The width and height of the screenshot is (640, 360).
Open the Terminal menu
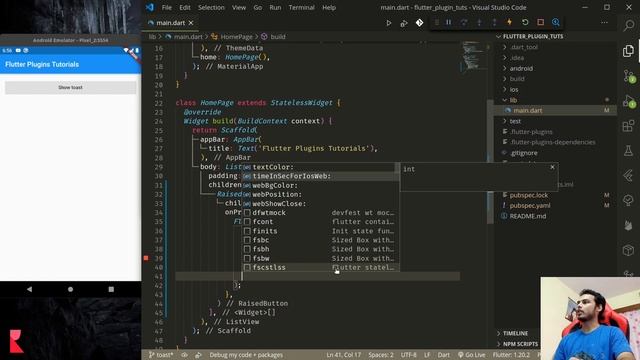301,7
